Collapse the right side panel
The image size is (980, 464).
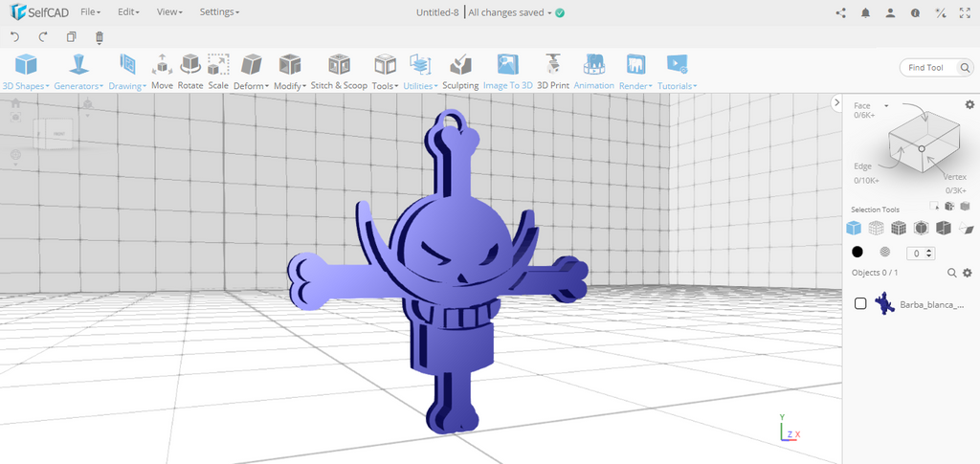click(836, 103)
